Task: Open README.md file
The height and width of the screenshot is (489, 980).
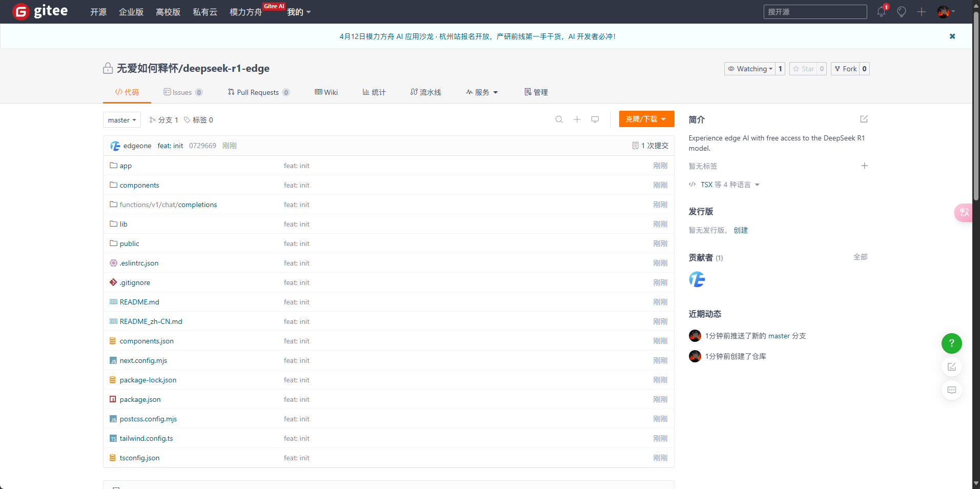Action: pyautogui.click(x=139, y=302)
